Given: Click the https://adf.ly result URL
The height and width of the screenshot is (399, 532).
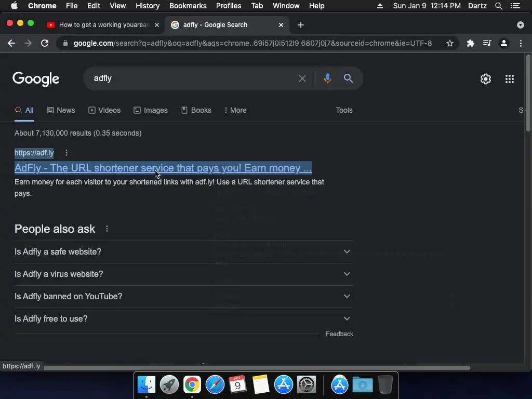Looking at the screenshot, I should 34,153.
